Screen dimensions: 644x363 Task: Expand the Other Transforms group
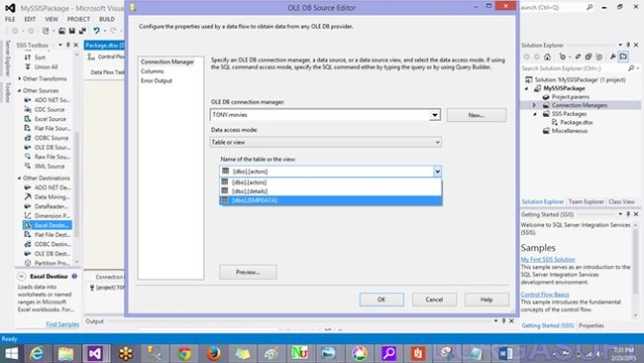[x=19, y=78]
